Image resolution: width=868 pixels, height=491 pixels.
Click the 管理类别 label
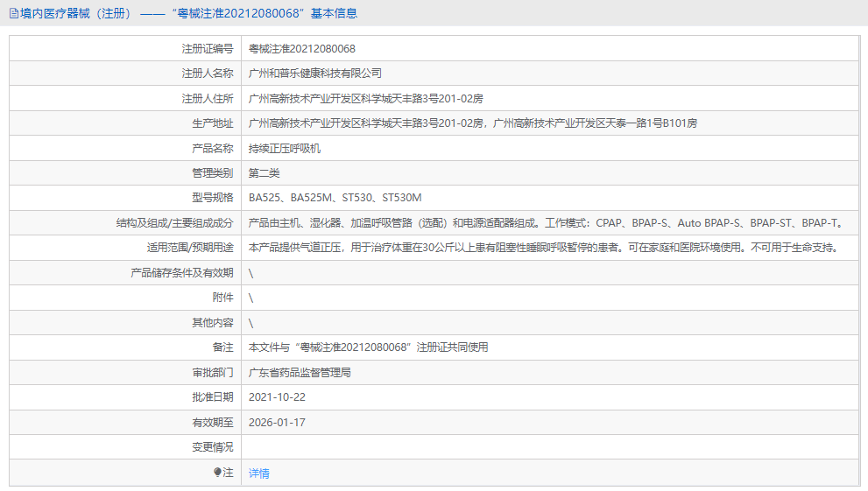click(213, 173)
